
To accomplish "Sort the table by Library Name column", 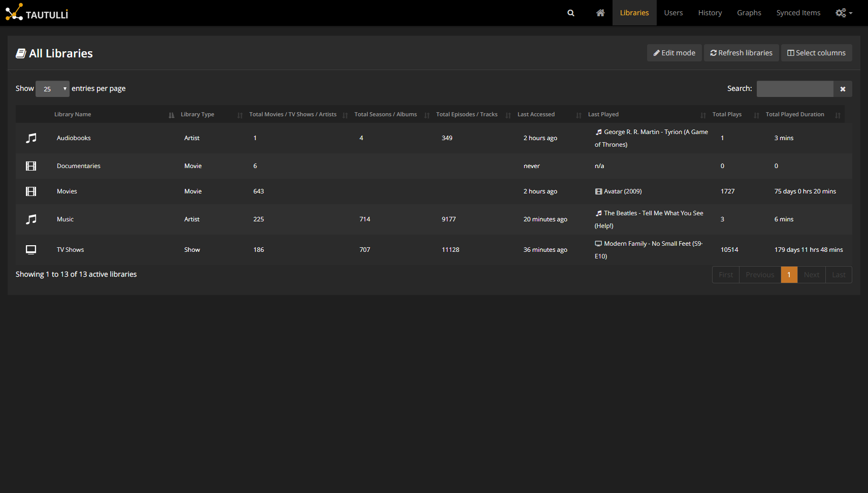I will (x=73, y=115).
